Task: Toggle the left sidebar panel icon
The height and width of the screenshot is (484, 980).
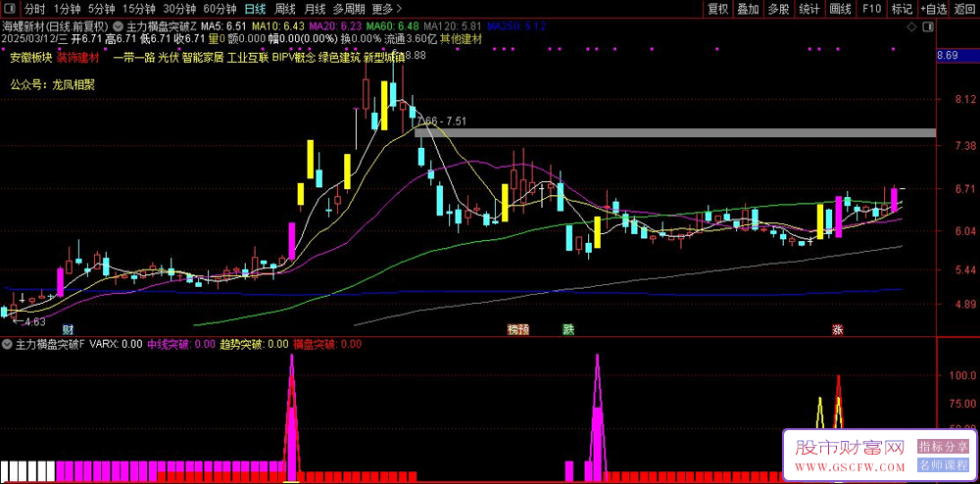Action: pyautogui.click(x=11, y=9)
